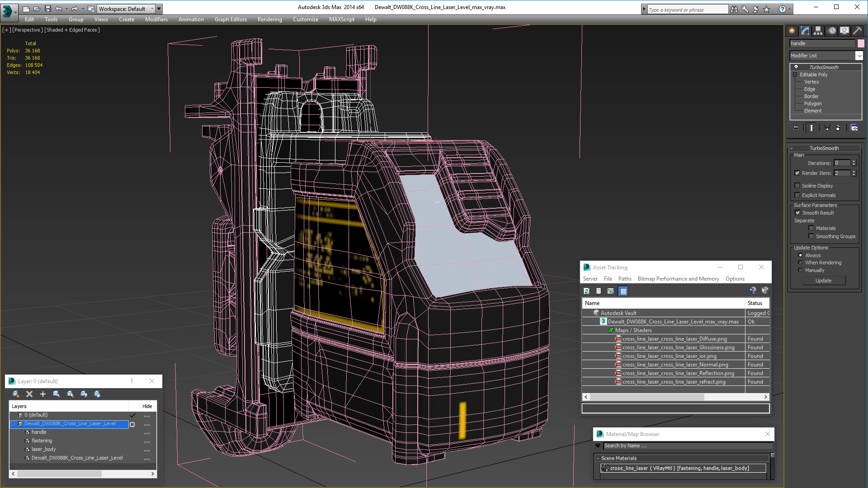
Task: Click the Perspective viewport label
Action: coord(28,30)
